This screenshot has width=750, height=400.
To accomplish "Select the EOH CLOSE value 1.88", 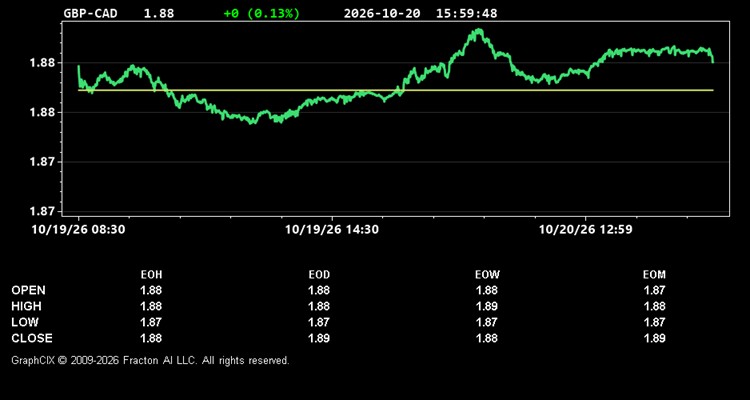I will tap(151, 338).
